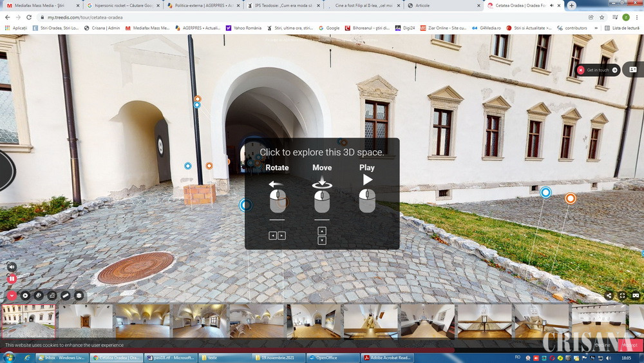Click the play tour icon in bottom toolbar

(26, 295)
